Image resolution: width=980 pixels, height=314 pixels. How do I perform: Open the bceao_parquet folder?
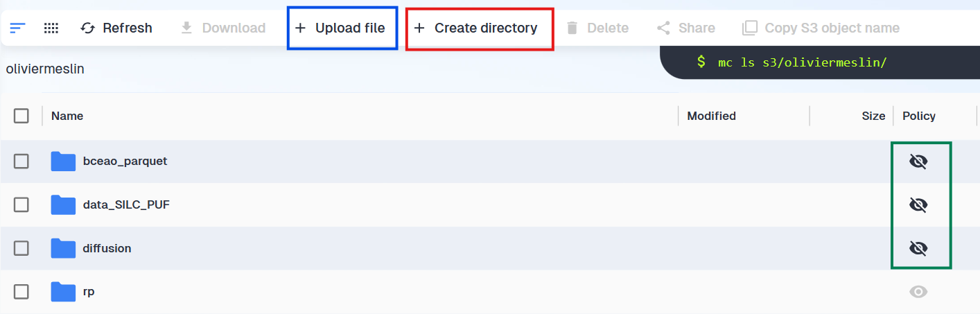click(x=125, y=161)
